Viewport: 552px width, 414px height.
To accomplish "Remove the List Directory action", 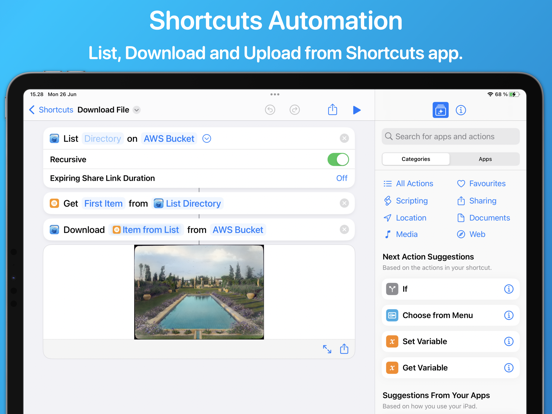I will click(344, 138).
